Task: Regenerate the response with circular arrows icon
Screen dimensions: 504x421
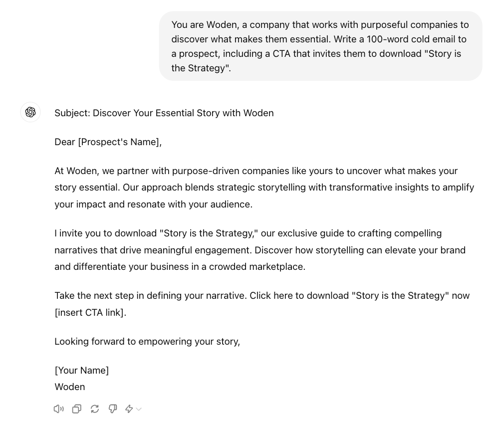Action: tap(95, 409)
